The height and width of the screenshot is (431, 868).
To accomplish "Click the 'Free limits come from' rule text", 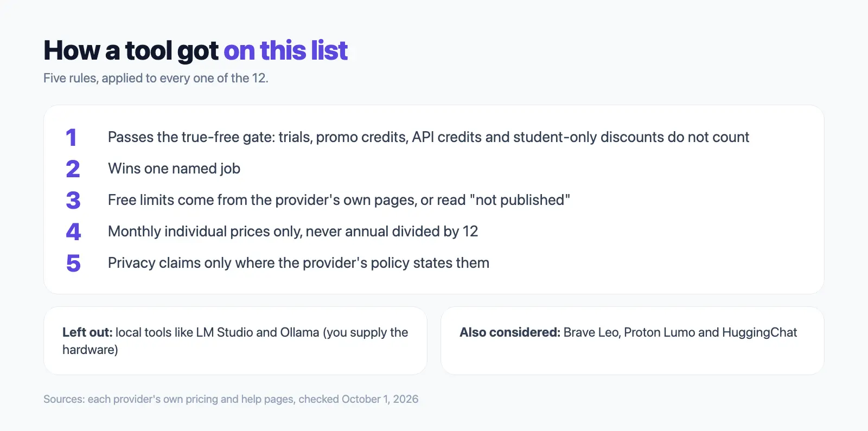I will point(339,200).
